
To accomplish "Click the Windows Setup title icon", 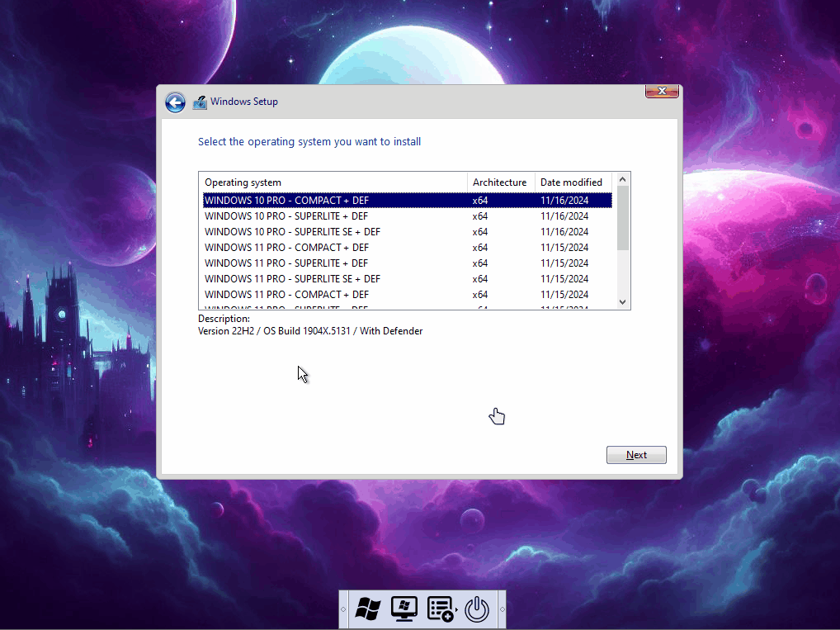I will (x=200, y=102).
